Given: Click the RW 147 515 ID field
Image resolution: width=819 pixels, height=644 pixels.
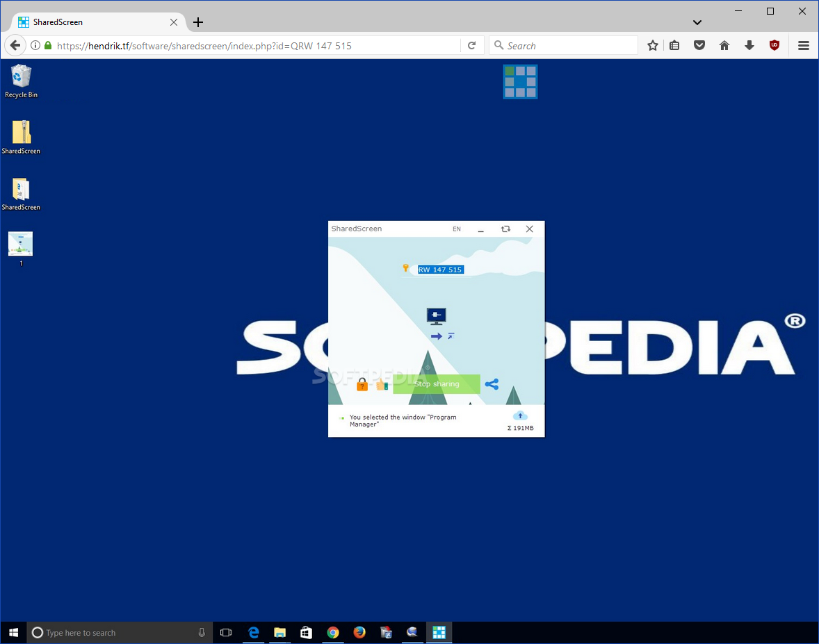Looking at the screenshot, I should click(440, 270).
